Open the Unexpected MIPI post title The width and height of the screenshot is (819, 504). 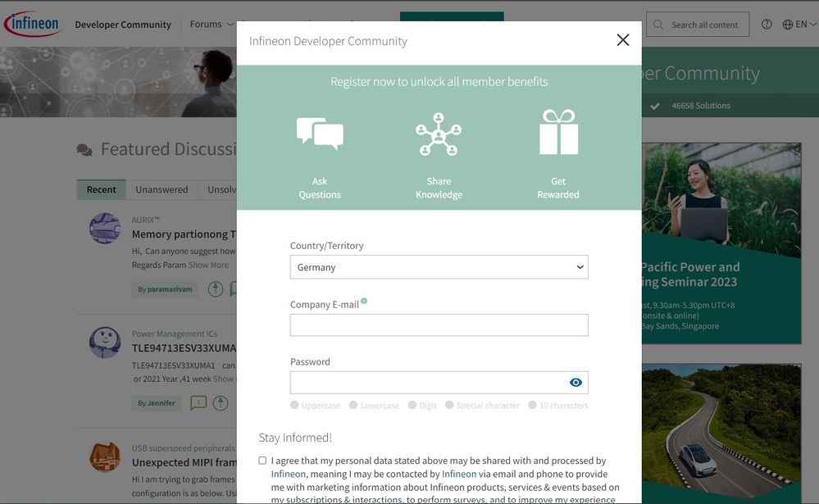pos(184,462)
